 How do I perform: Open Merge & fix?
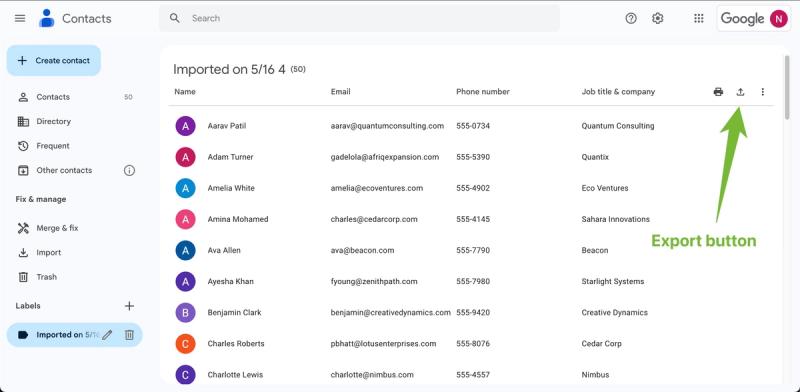[74, 228]
